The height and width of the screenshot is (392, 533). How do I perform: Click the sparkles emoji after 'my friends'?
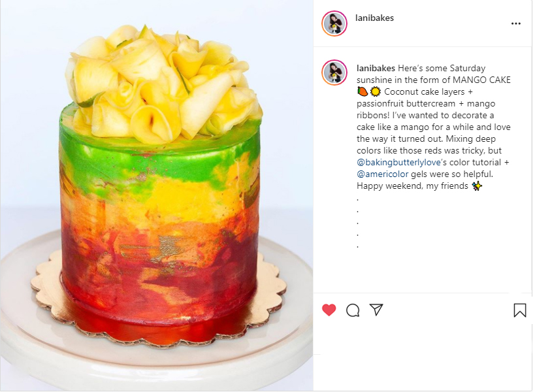(x=477, y=186)
